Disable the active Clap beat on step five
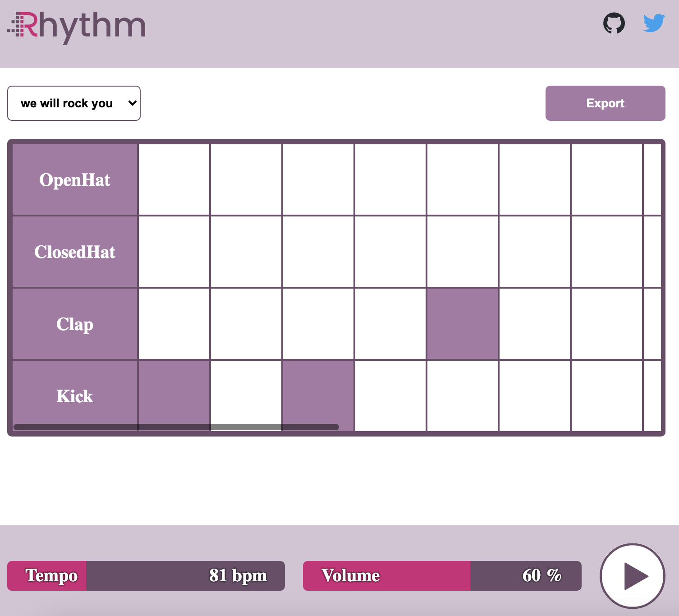 [463, 324]
